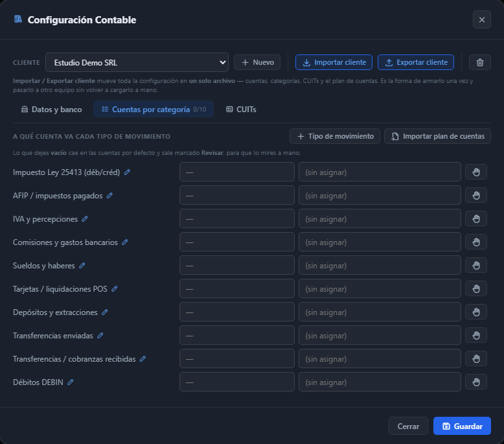Edit Tarjetas / liquidaciones POS name
The width and height of the screenshot is (504, 444).
(115, 289)
